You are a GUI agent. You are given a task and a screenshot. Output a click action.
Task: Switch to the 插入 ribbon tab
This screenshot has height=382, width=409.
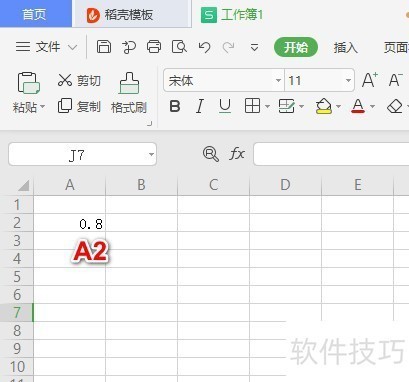point(346,47)
